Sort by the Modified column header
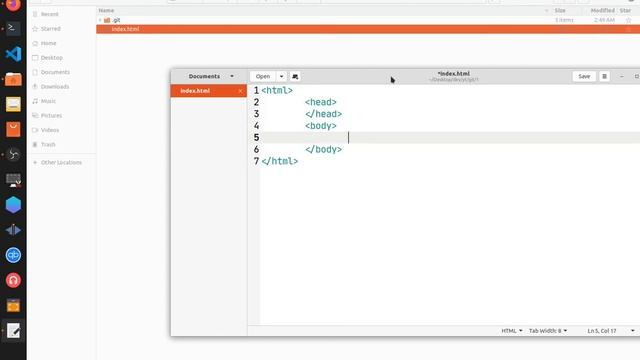The width and height of the screenshot is (640, 360). tap(602, 10)
